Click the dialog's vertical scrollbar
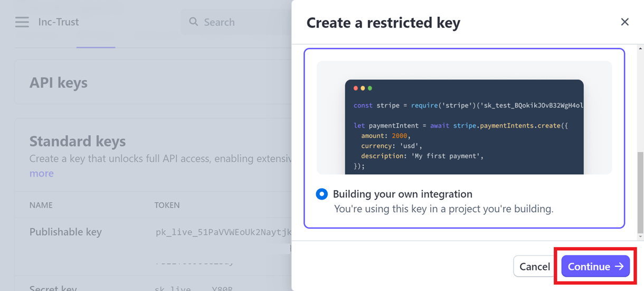This screenshot has height=291, width=644. click(640, 192)
